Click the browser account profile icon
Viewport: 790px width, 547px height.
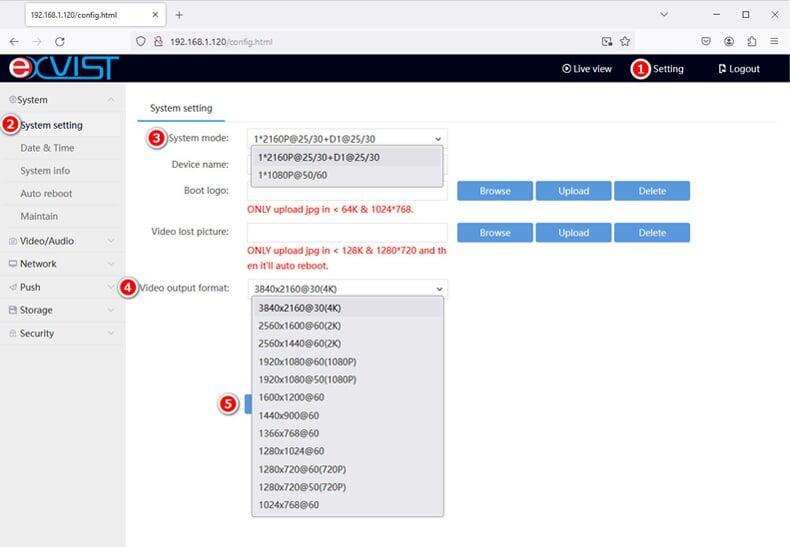coord(729,41)
